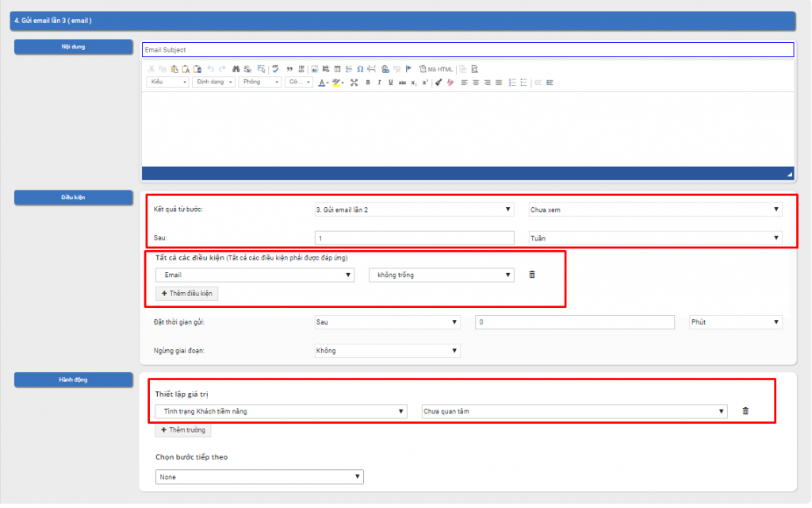This screenshot has width=812, height=508.
Task: Open text color picker (A icon)
Action: point(324,83)
